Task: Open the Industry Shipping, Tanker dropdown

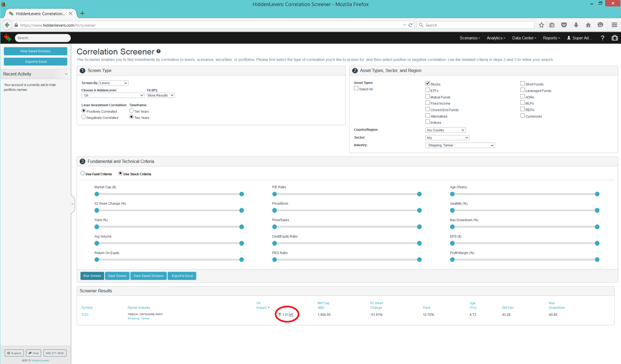Action: 460,145
